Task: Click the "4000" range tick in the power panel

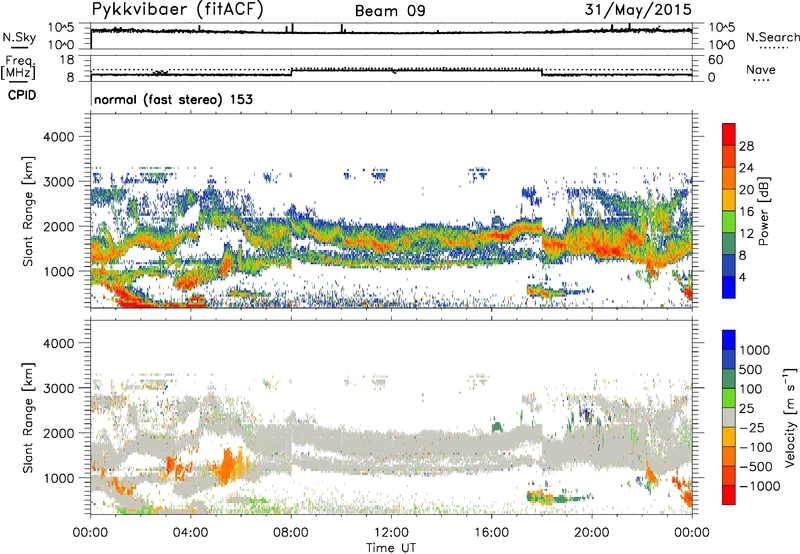Action: point(59,137)
